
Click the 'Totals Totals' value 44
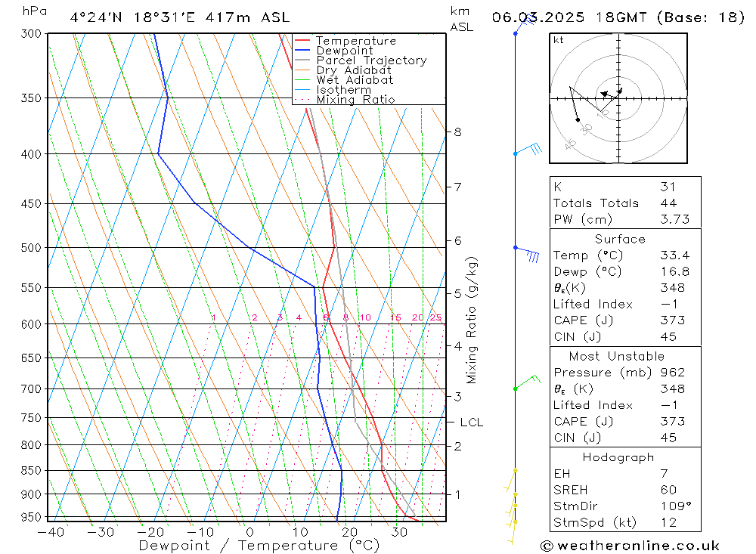click(668, 203)
